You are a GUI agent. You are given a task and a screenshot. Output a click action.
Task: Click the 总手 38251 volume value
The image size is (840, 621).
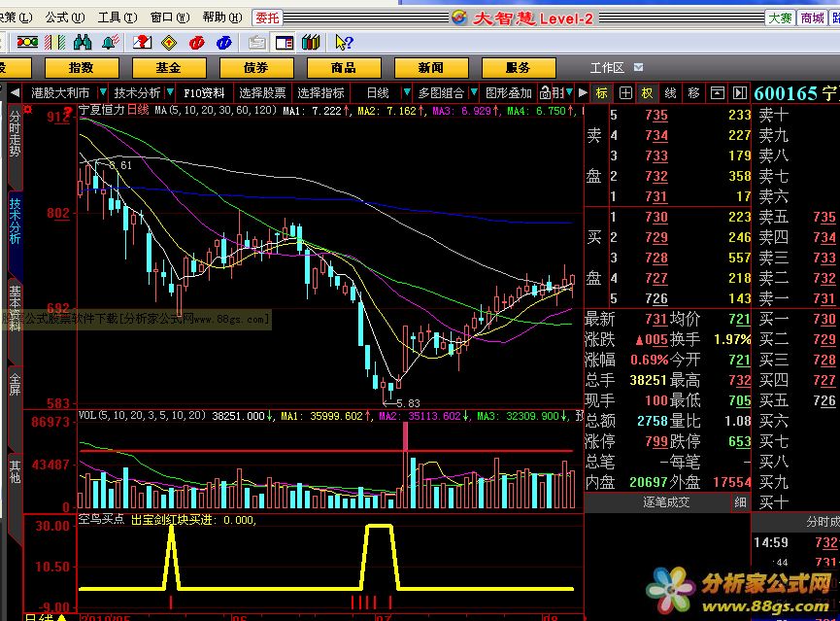click(x=649, y=380)
